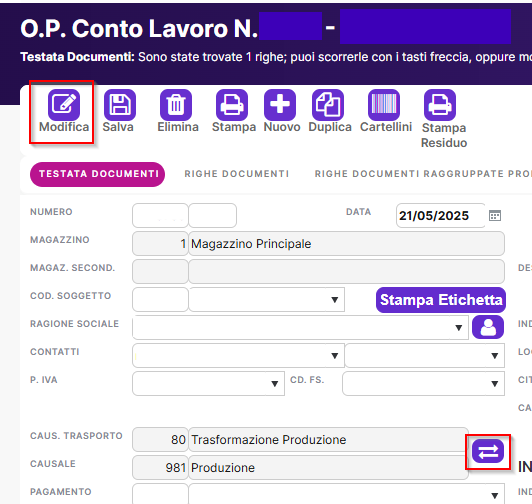
Task: Duplicate the document with the Duplica icon
Action: [x=328, y=105]
